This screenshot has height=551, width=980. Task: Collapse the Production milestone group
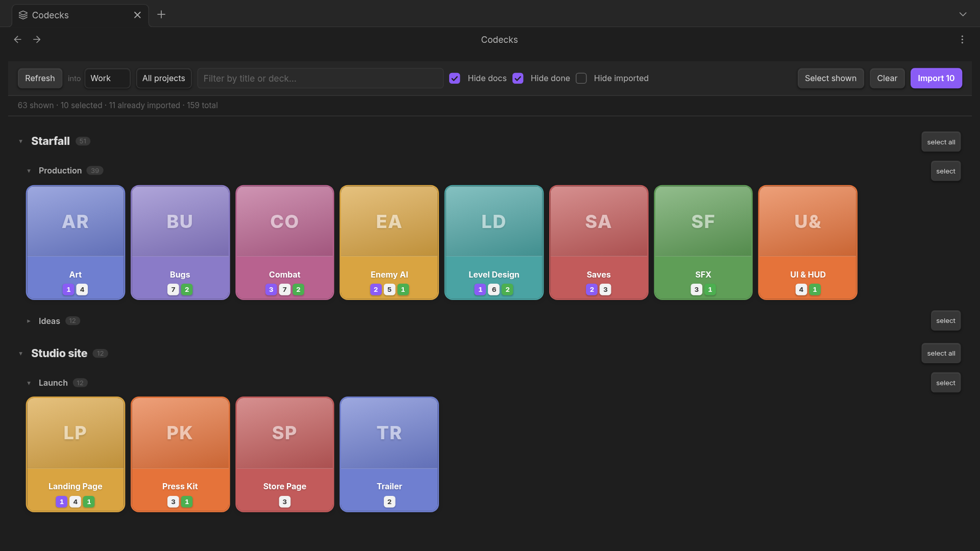point(29,171)
